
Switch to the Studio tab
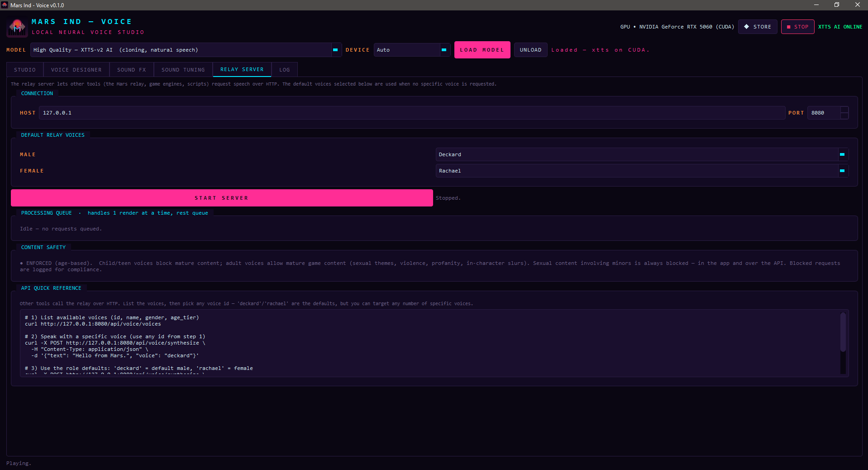[x=25, y=70]
